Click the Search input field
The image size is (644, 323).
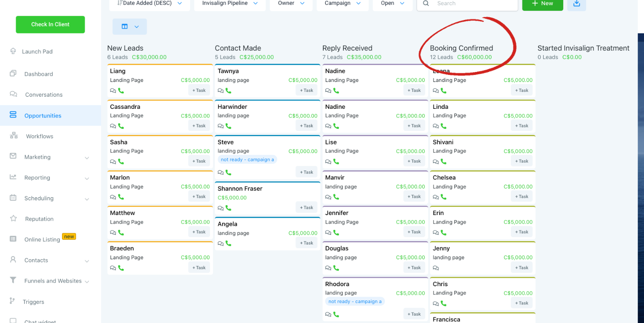coord(467,3)
